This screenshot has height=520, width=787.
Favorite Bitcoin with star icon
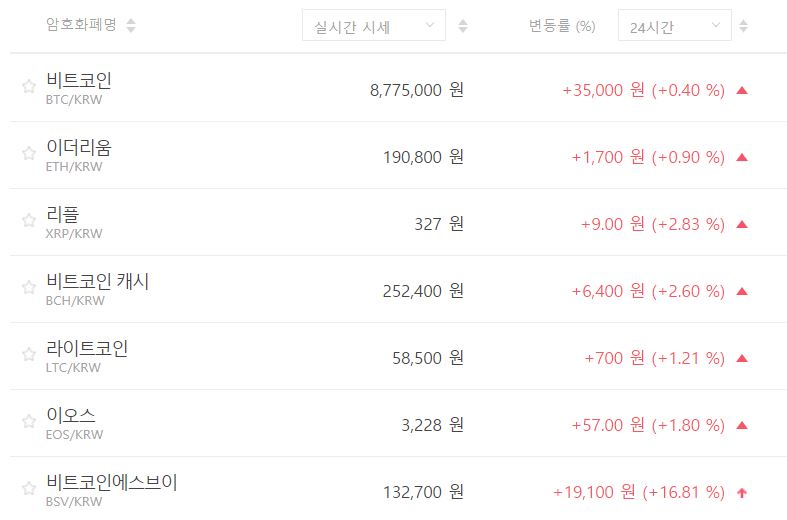(x=29, y=87)
